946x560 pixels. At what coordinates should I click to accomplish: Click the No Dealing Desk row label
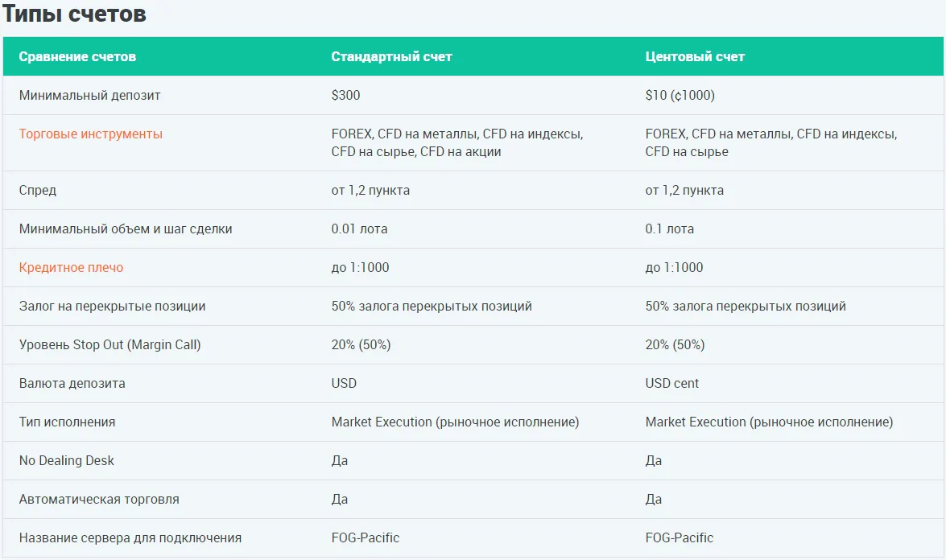pyautogui.click(x=66, y=460)
